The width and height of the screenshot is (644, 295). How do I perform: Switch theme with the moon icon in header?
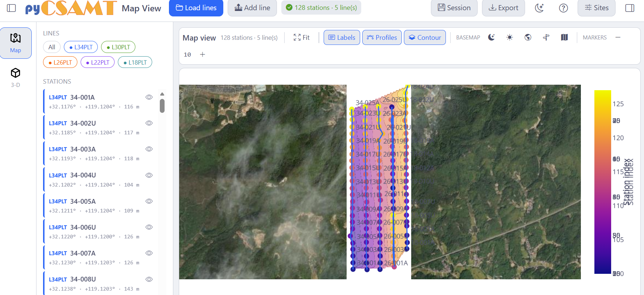[539, 8]
